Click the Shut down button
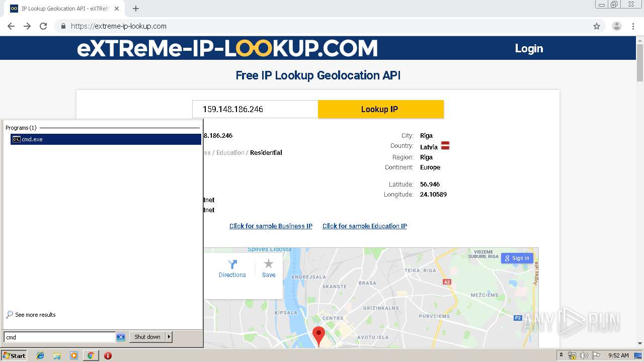 coord(147,337)
